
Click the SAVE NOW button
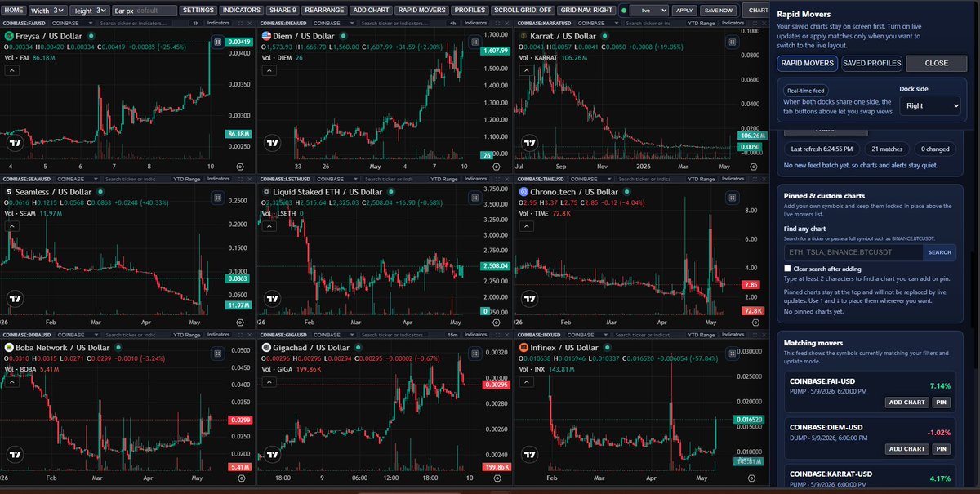(718, 10)
